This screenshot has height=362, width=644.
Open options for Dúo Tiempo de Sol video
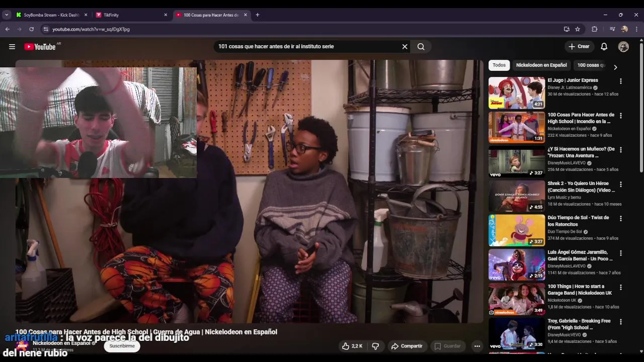tap(620, 219)
